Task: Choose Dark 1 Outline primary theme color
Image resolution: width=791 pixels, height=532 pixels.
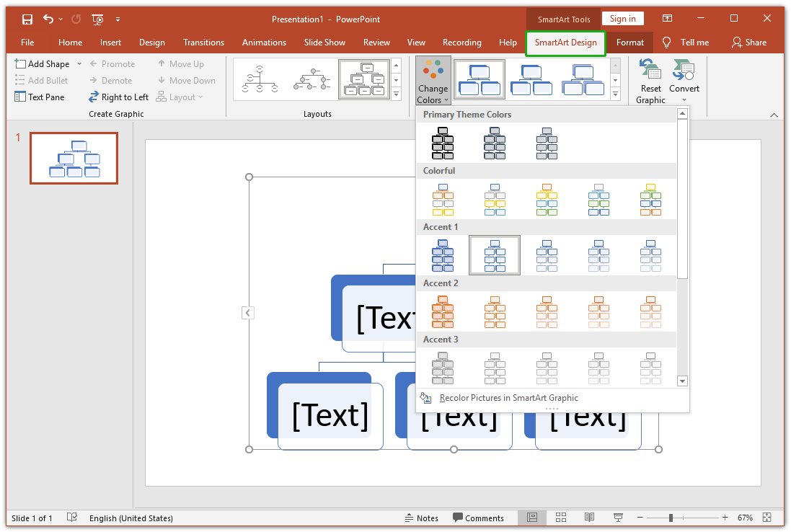Action: pos(443,143)
